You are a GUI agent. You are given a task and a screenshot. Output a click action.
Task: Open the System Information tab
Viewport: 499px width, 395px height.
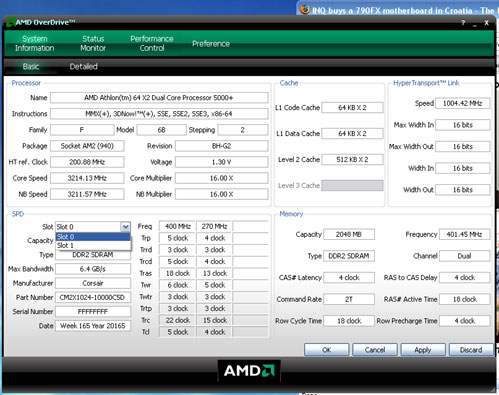35,43
